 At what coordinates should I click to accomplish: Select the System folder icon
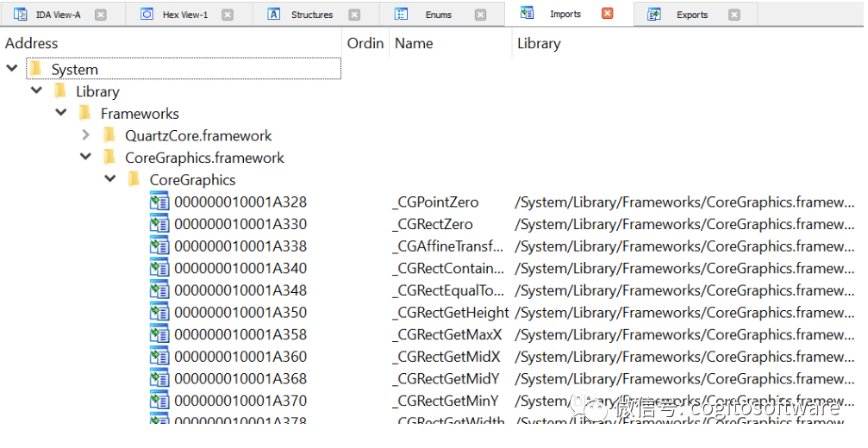[x=36, y=69]
